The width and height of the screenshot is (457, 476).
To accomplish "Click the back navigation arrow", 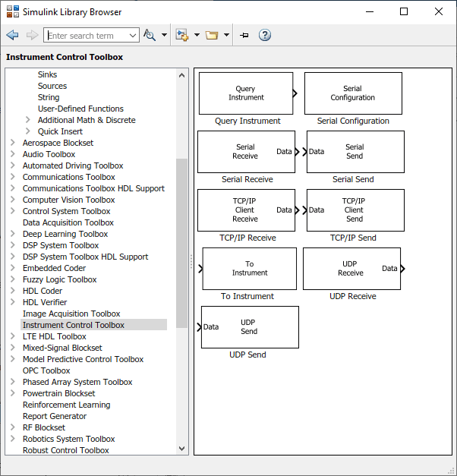I will (x=12, y=35).
